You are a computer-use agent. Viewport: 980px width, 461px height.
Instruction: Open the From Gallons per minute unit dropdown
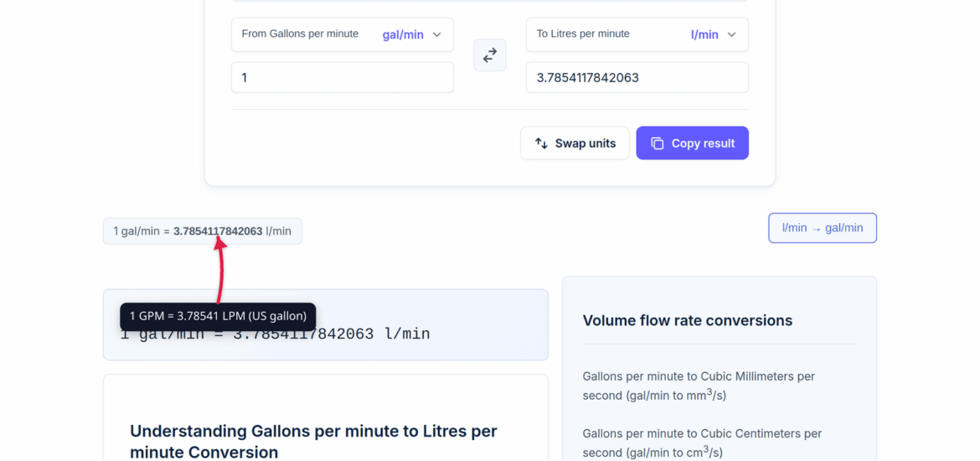(343, 34)
